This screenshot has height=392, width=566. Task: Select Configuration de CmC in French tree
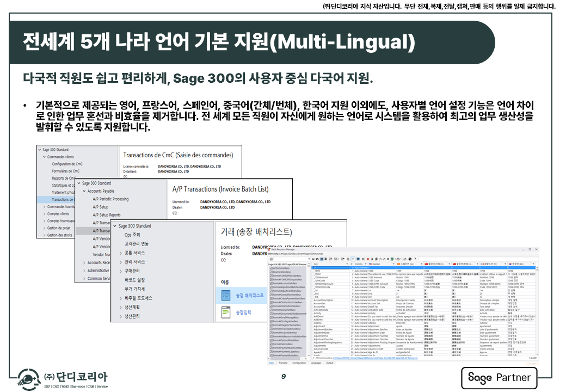[67, 164]
